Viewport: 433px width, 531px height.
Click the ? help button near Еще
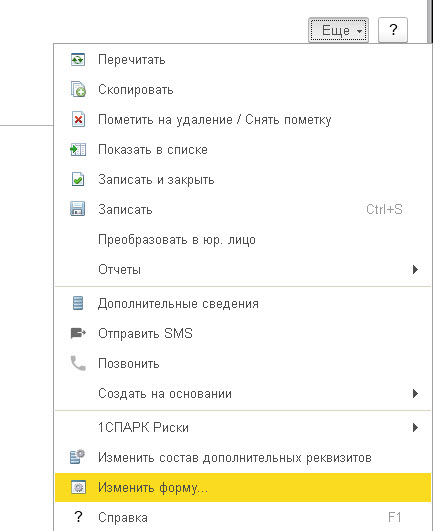click(x=393, y=30)
